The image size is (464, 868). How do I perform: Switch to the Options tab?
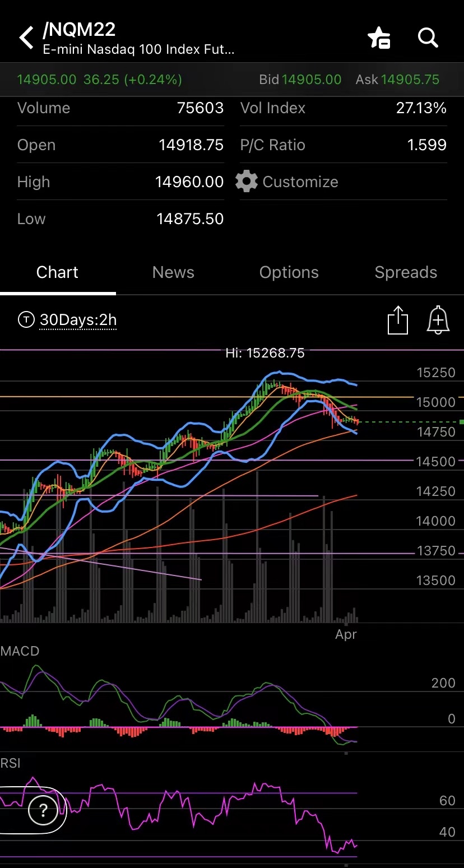point(289,272)
